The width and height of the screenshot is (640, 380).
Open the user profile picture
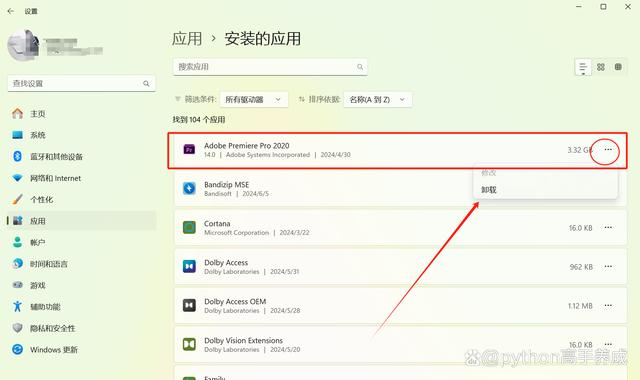coord(23,45)
